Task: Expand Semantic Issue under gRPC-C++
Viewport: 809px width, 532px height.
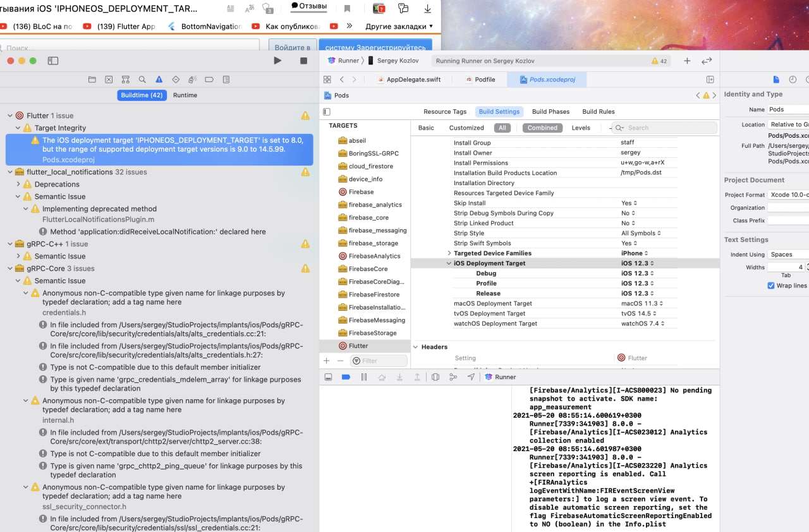Action: 18,257
